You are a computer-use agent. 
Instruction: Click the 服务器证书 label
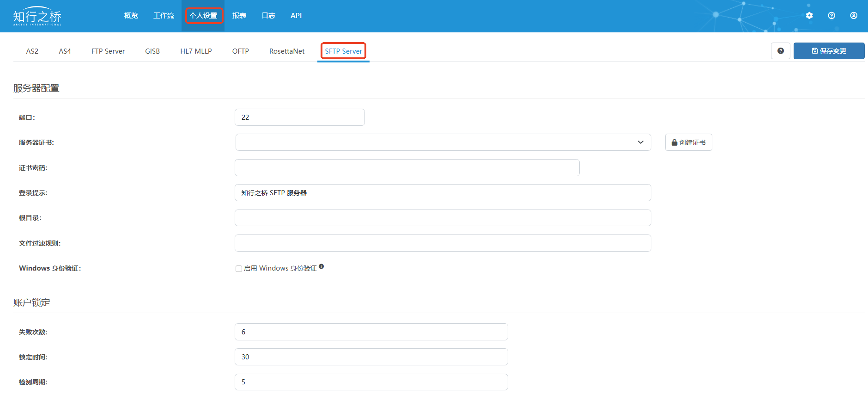(x=36, y=142)
